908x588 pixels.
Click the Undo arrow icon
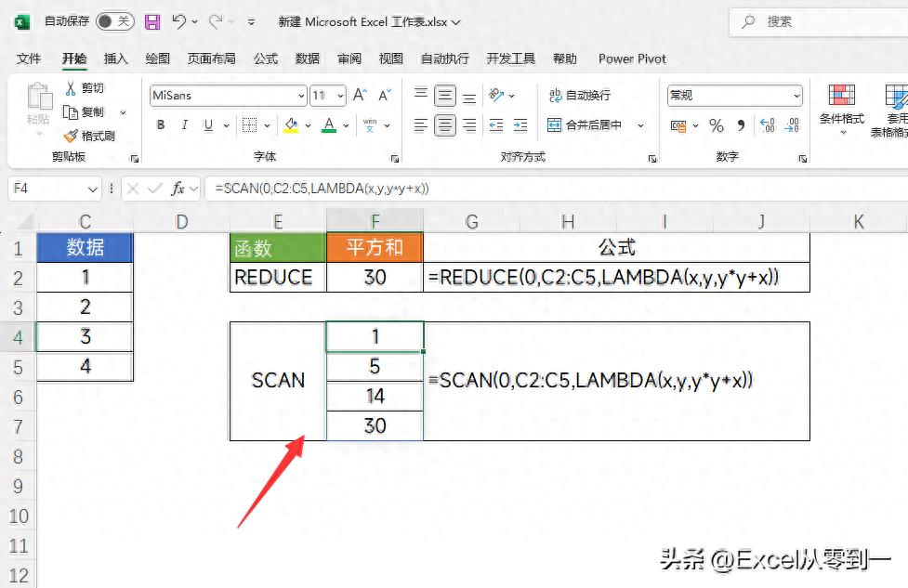tap(179, 22)
